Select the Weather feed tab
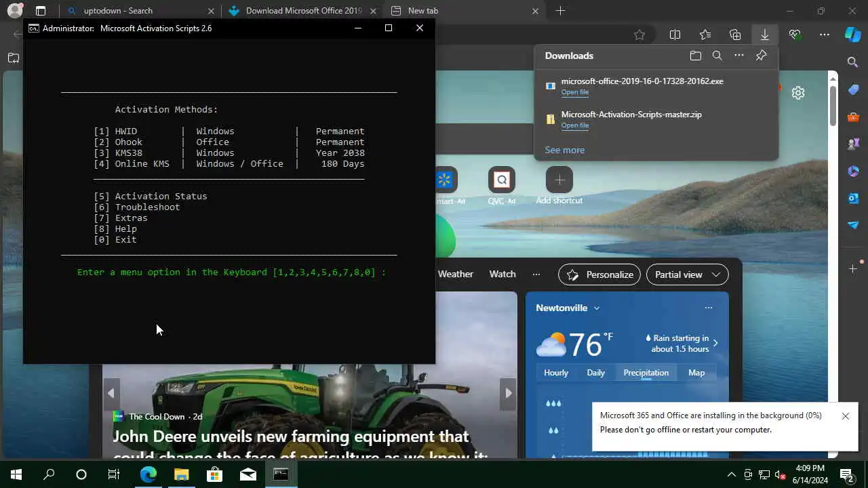The height and width of the screenshot is (488, 868). pos(456,274)
